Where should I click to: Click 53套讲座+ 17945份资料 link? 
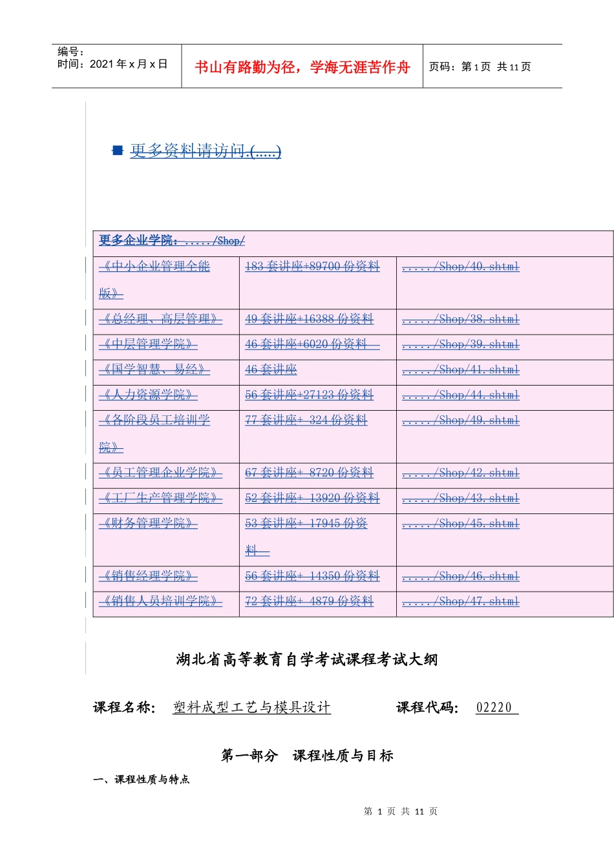tap(306, 537)
